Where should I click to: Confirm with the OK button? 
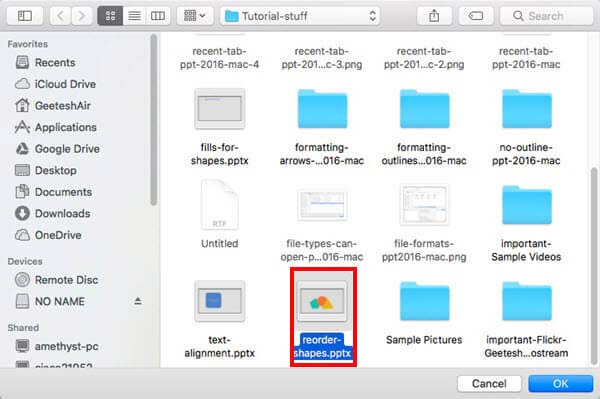point(561,383)
